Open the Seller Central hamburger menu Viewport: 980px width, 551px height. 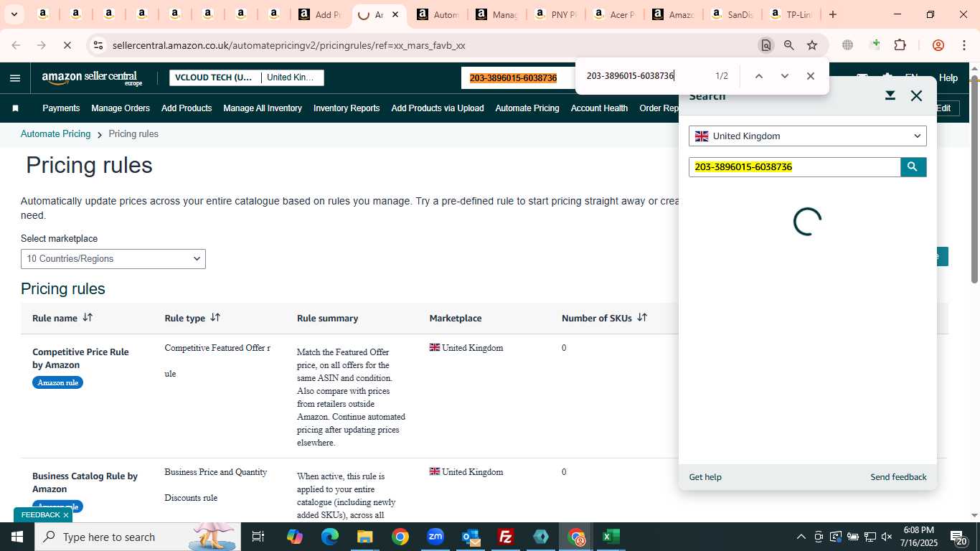15,78
